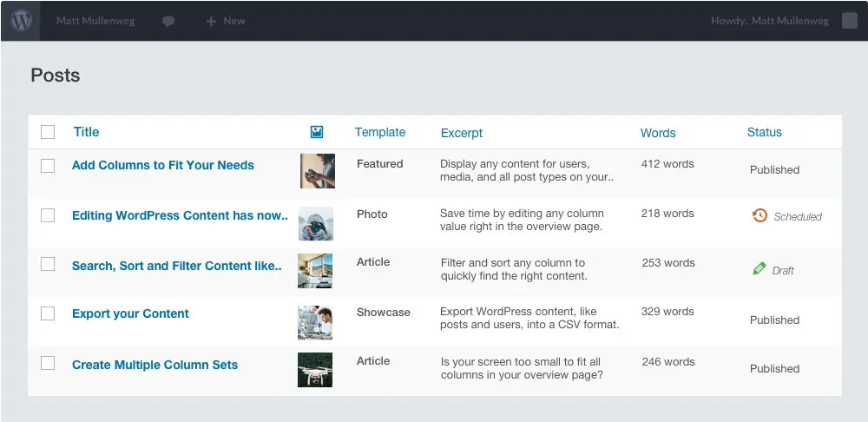Tick the select-all checkbox in header
868x422 pixels.
48,132
